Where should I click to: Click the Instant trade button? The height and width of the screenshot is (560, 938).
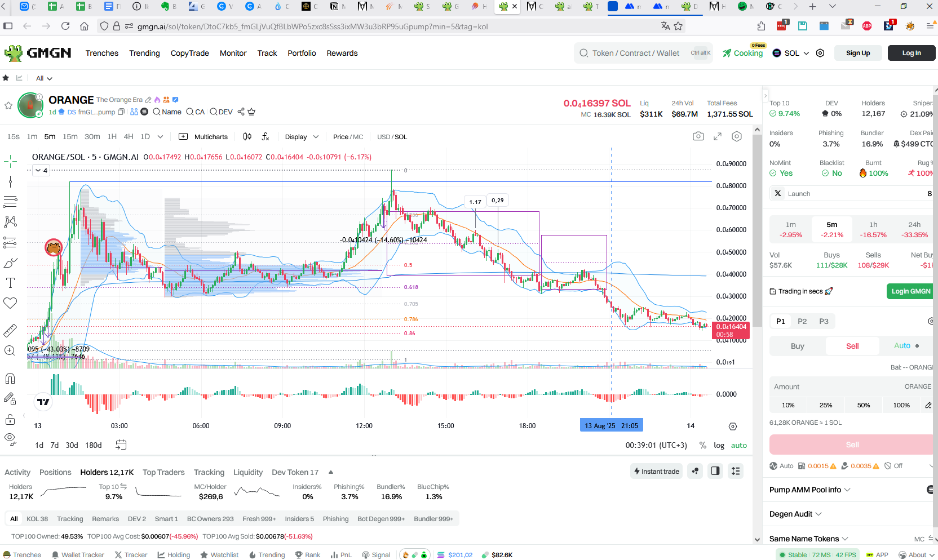tap(657, 471)
